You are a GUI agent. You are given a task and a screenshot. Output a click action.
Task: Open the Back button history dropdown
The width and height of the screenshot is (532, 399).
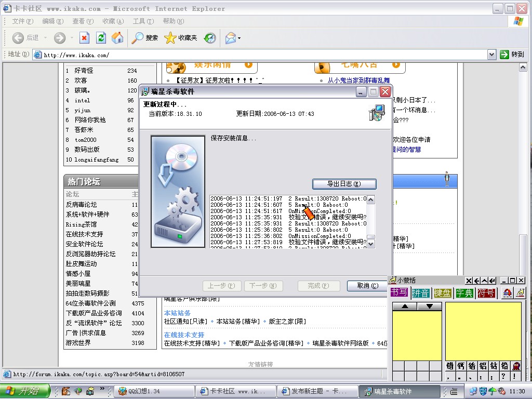click(x=45, y=38)
